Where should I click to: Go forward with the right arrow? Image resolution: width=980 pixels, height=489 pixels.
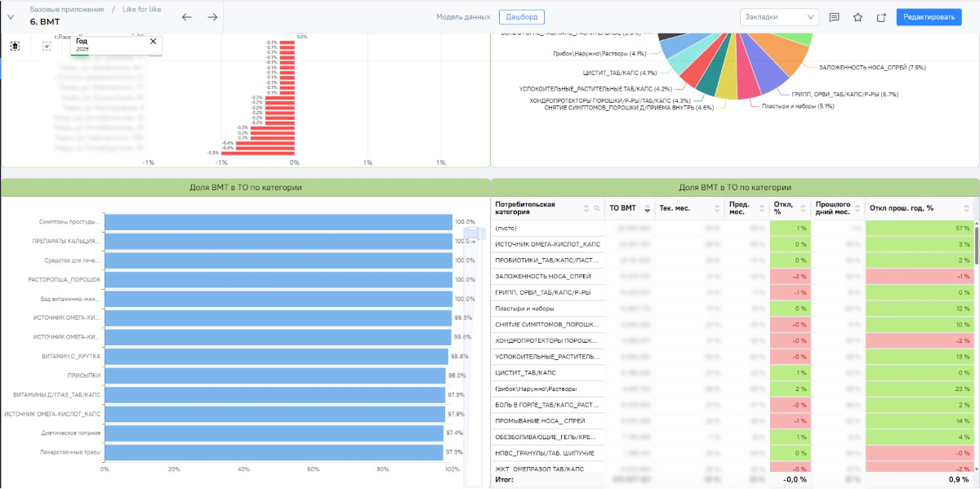click(x=212, y=17)
